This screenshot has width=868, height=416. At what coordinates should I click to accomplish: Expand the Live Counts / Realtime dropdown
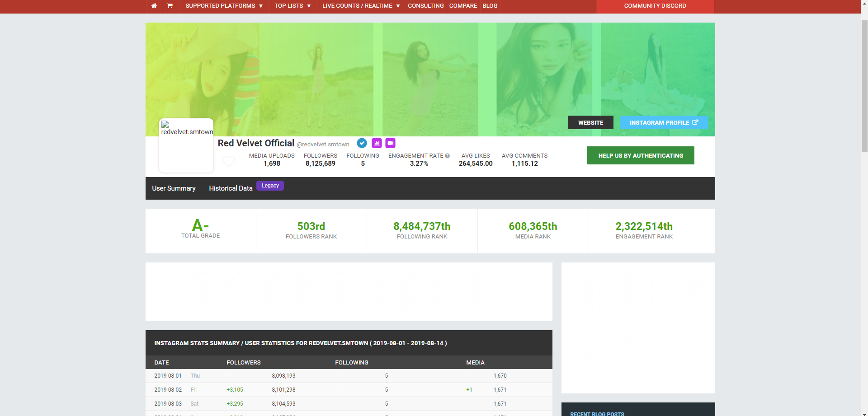point(361,6)
